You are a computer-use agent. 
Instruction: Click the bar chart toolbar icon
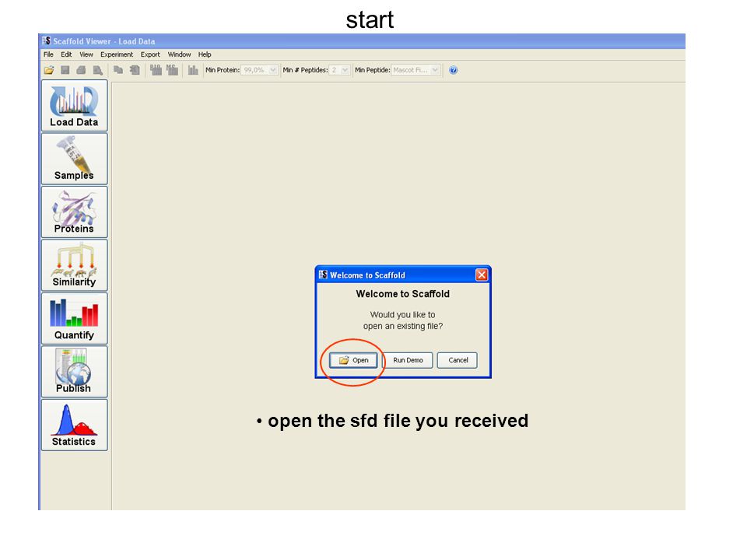(x=193, y=70)
